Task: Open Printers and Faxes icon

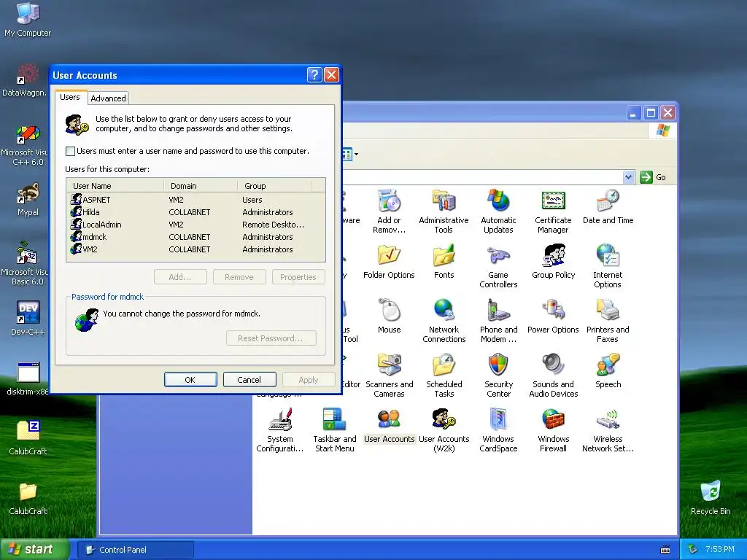Action: 608,321
